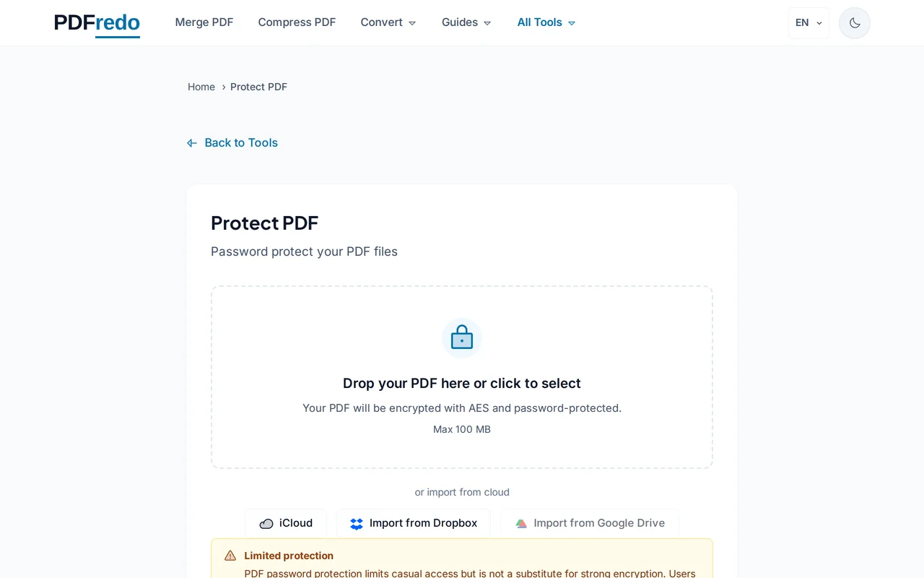Open the Convert dropdown menu

(x=388, y=22)
